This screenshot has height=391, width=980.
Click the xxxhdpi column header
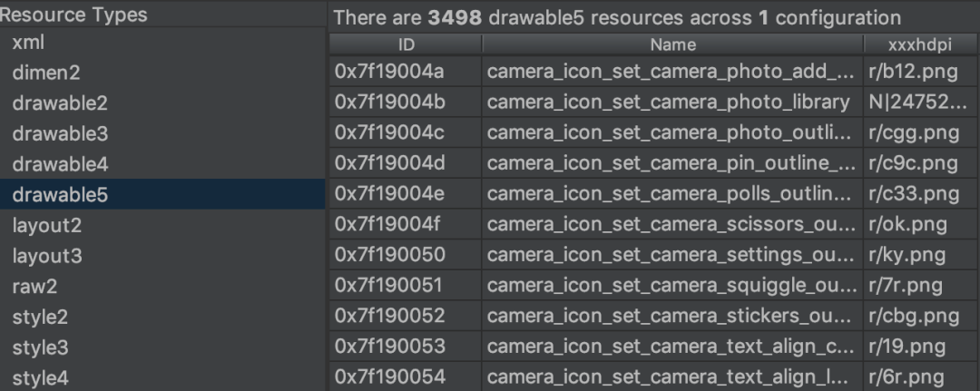pyautogui.click(x=920, y=44)
